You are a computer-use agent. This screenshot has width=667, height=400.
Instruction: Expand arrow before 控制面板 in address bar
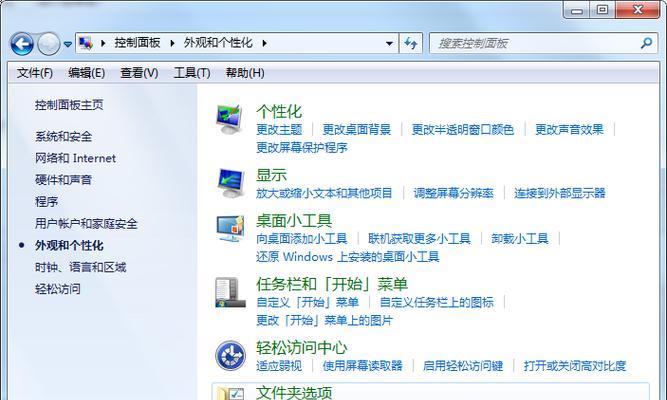click(103, 43)
